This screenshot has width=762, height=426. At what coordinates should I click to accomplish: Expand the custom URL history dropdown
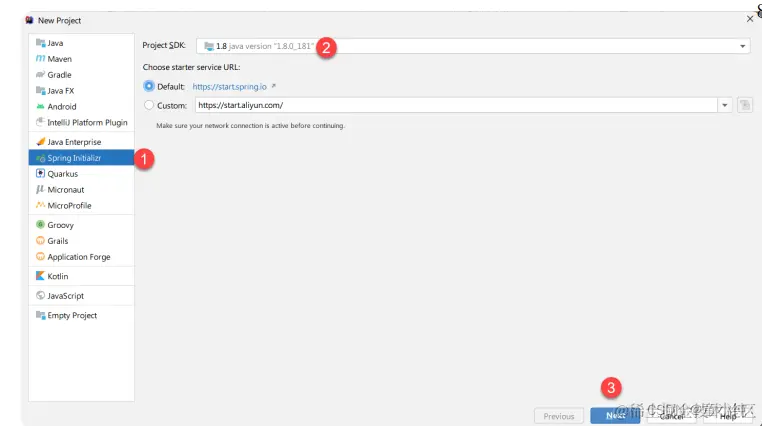(725, 105)
